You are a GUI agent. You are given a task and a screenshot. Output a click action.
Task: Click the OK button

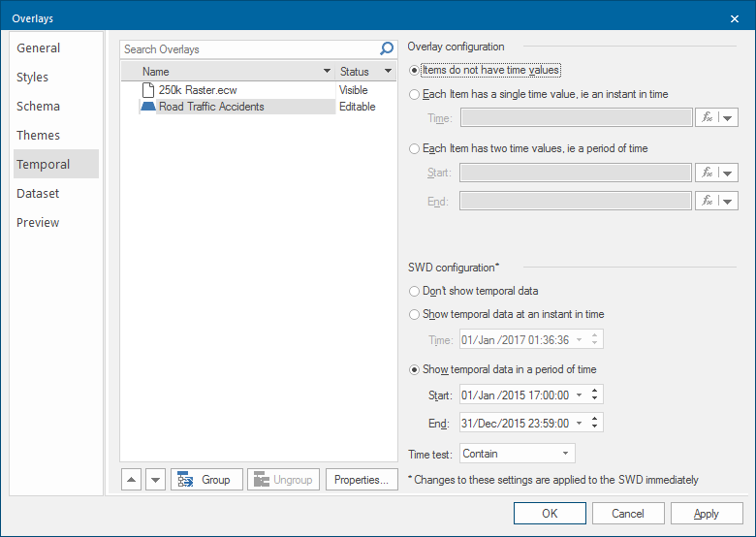point(550,514)
